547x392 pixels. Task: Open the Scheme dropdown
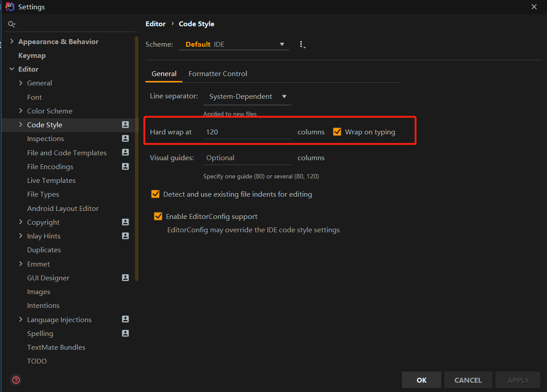coord(234,44)
